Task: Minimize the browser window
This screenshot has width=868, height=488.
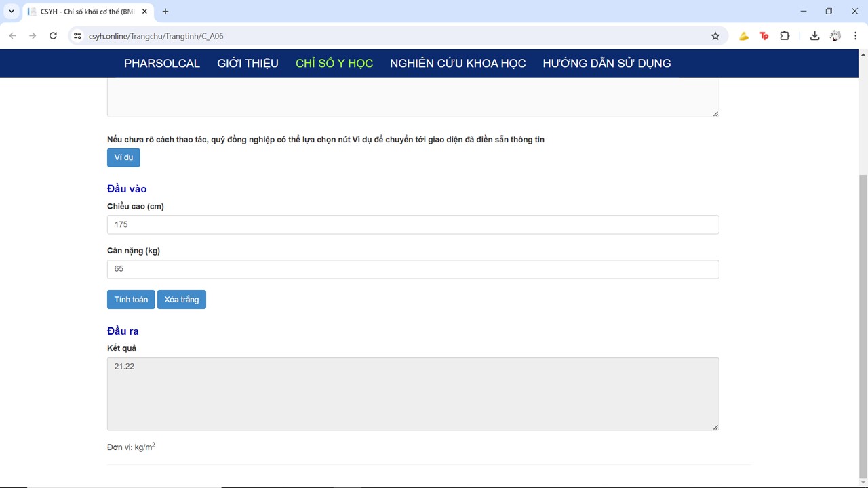Action: [804, 12]
